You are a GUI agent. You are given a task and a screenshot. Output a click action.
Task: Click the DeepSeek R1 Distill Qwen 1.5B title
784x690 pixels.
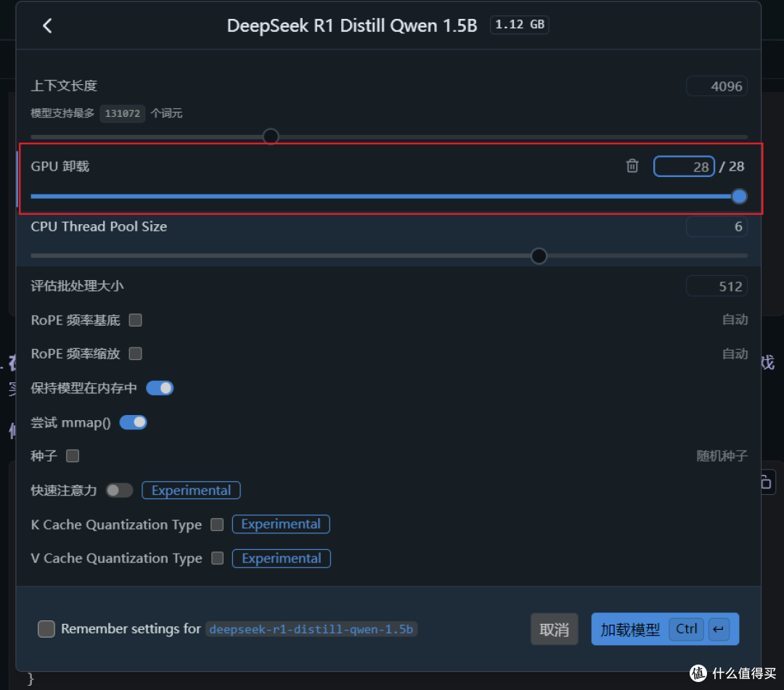[352, 25]
